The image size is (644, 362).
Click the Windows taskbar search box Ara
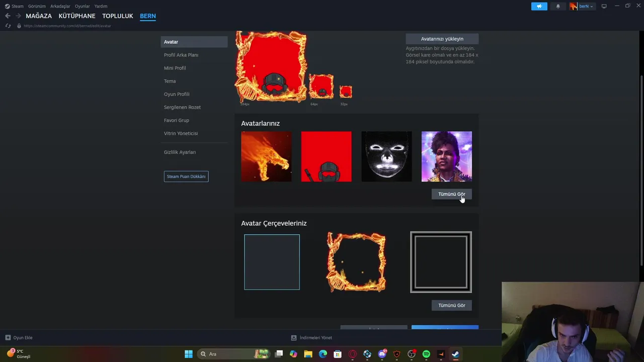233,354
